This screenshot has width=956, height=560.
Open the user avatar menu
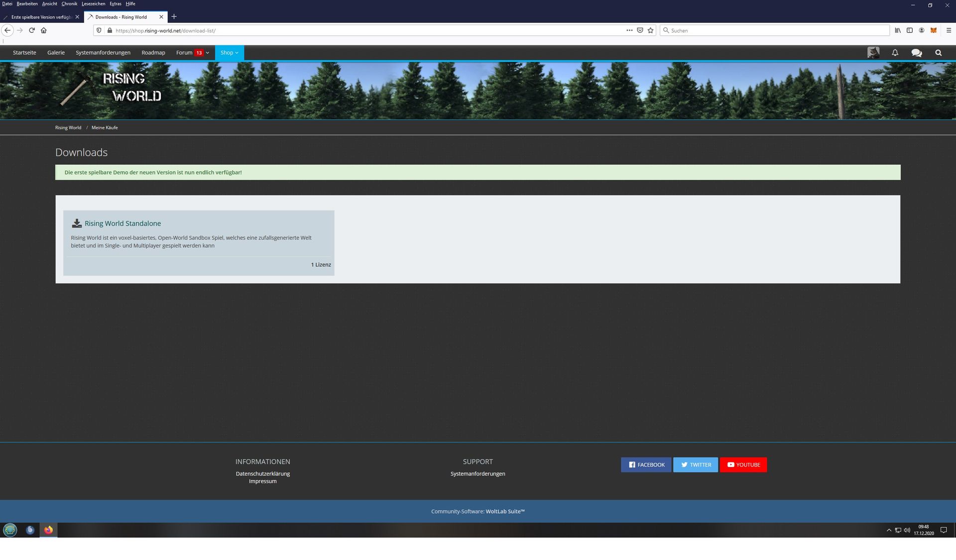[x=873, y=53]
